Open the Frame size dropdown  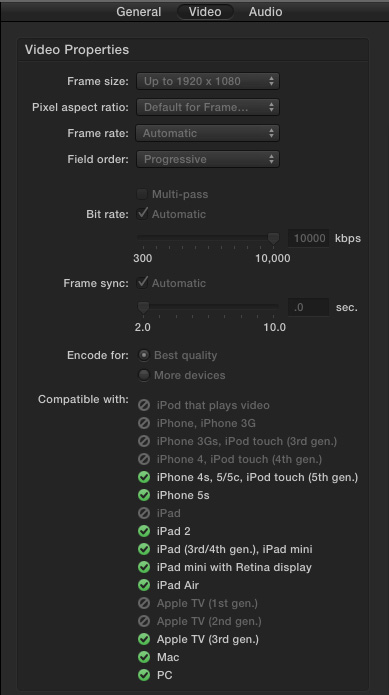tap(208, 81)
